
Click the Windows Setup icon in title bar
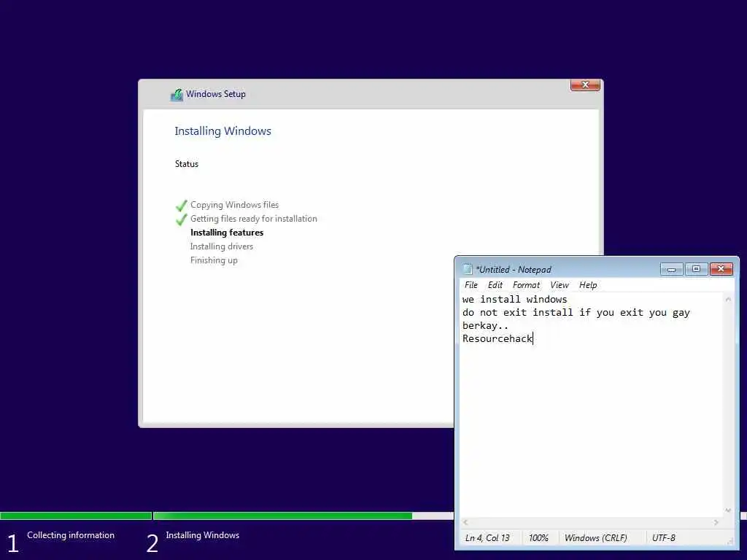coord(177,94)
